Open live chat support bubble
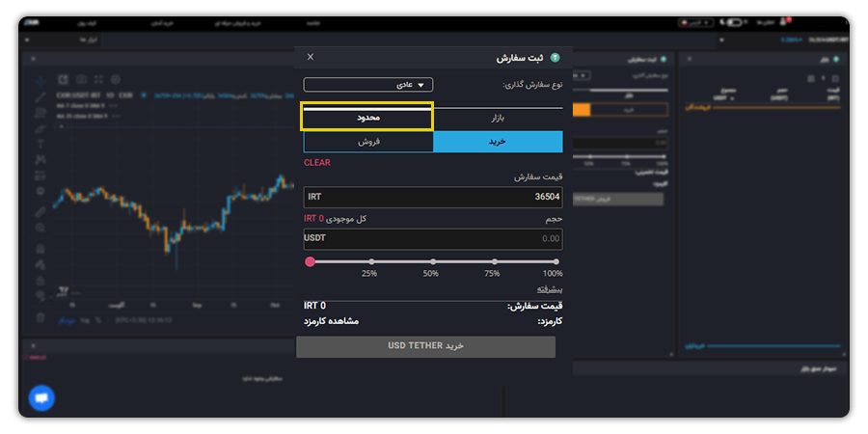Image resolution: width=868 pixels, height=434 pixels. 41,397
